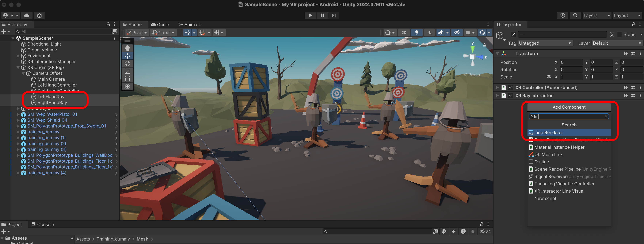Image resolution: width=644 pixels, height=244 pixels.
Task: Clear the component search field
Action: tap(606, 116)
